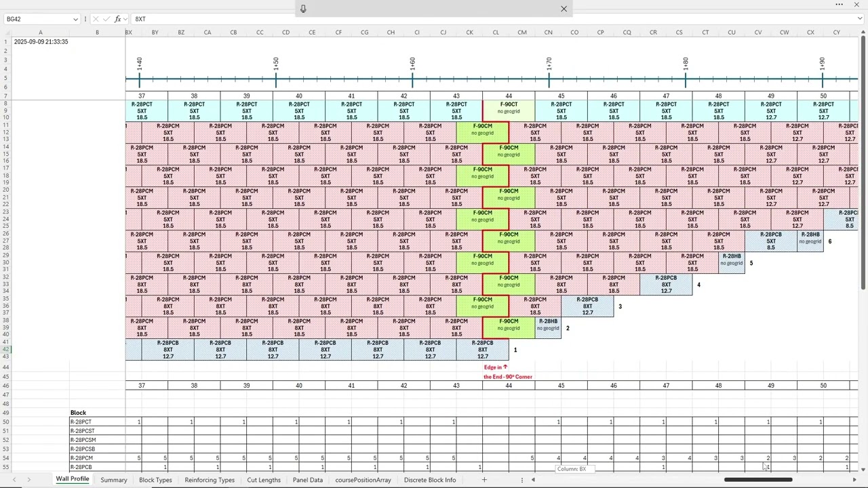Open the three-dot more options menu
Screen dimensions: 868x488
pos(840,5)
